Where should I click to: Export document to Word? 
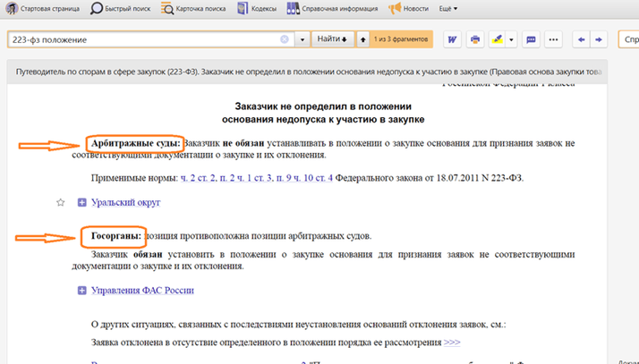click(x=452, y=39)
